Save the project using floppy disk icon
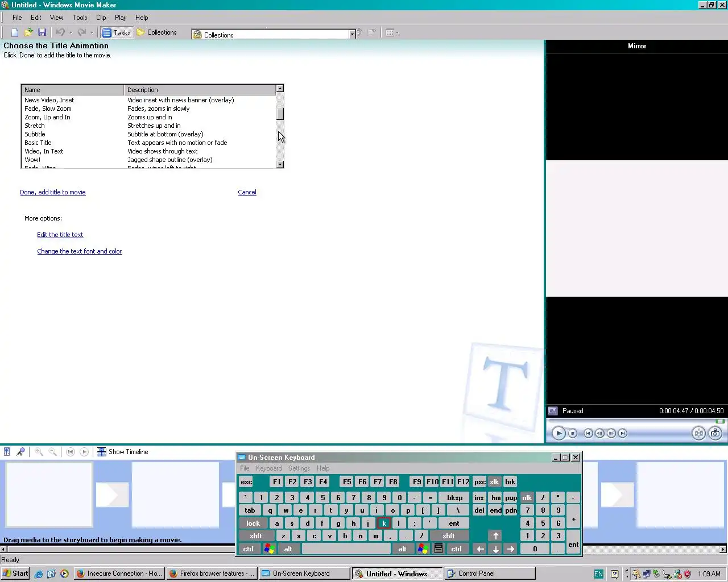728x582 pixels. click(42, 32)
